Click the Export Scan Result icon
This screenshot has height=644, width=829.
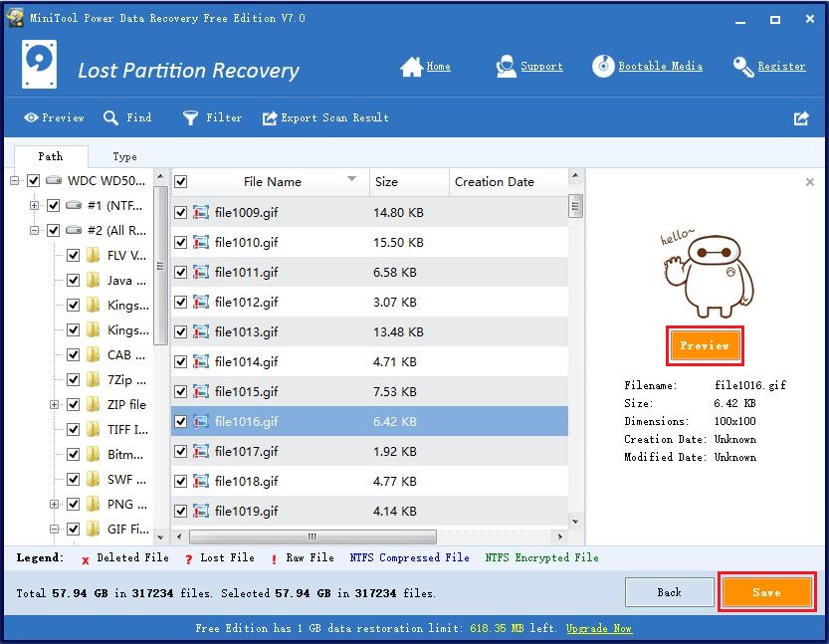tap(270, 117)
